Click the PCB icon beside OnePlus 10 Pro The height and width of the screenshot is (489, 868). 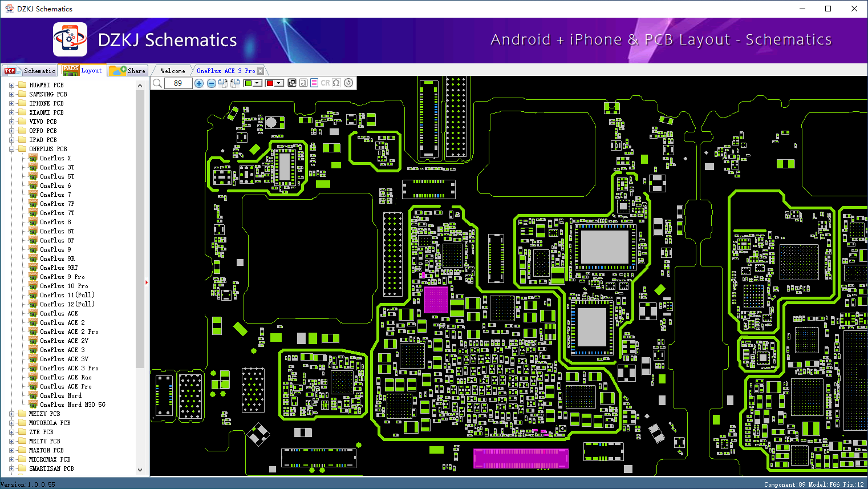coord(33,286)
